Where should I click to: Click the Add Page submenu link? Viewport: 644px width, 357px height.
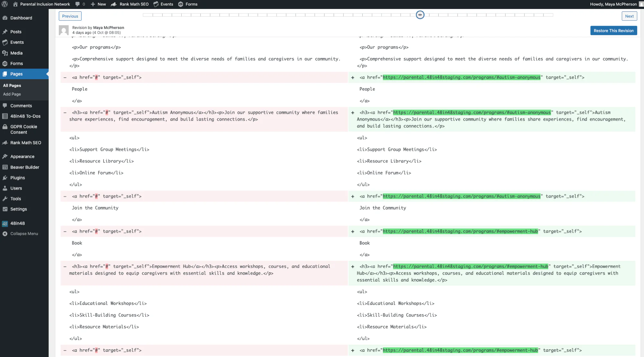click(x=12, y=94)
